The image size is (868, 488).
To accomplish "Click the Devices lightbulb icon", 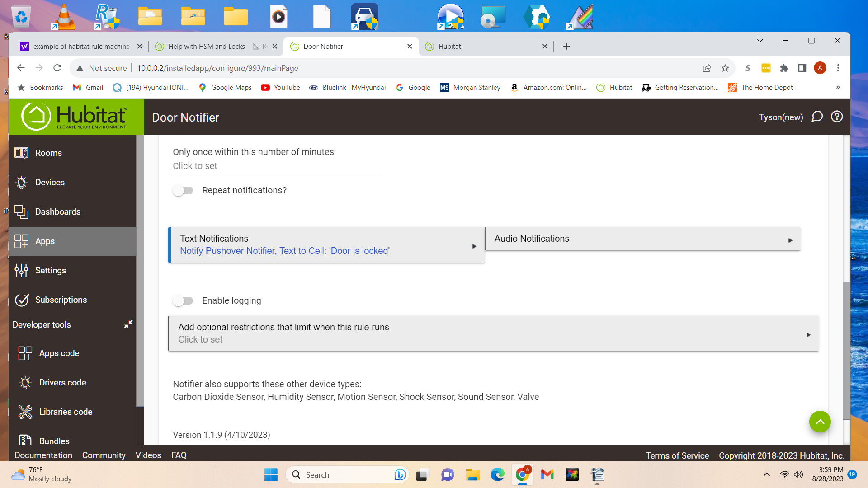I will (21, 182).
